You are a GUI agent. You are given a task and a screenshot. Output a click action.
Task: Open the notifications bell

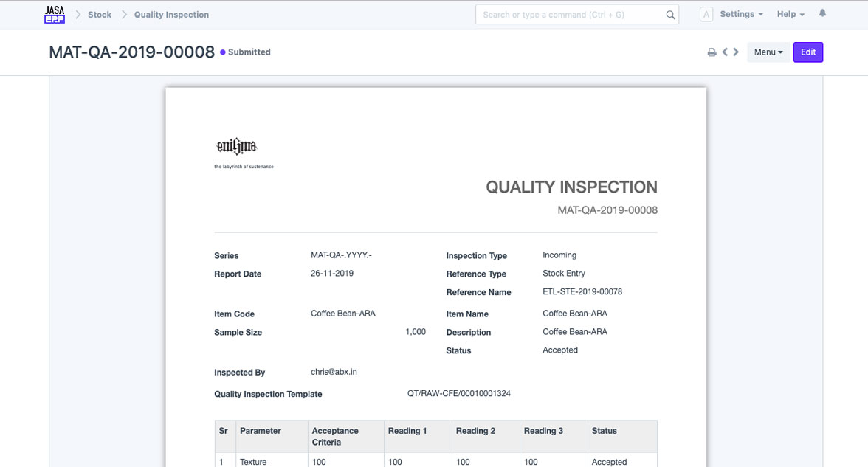pyautogui.click(x=822, y=14)
